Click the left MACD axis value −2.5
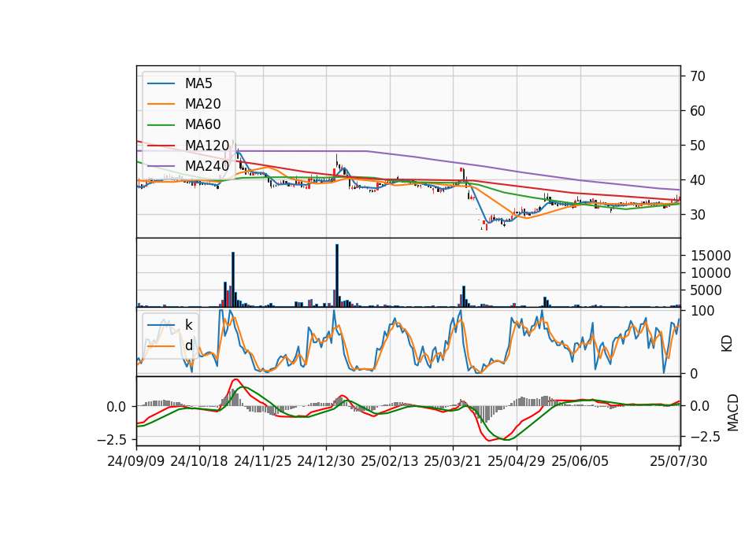This screenshot has width=756, height=543. click(x=112, y=440)
